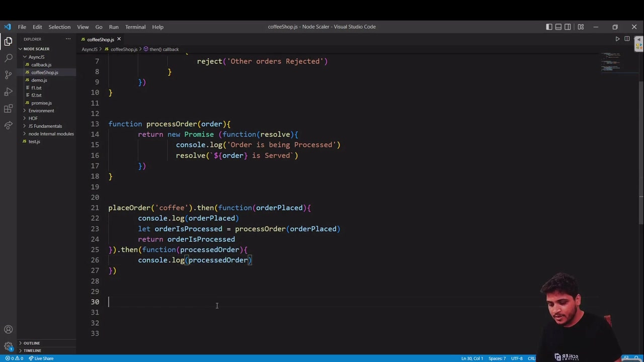The image size is (644, 362).
Task: Split the editor to the right
Action: click(627, 39)
